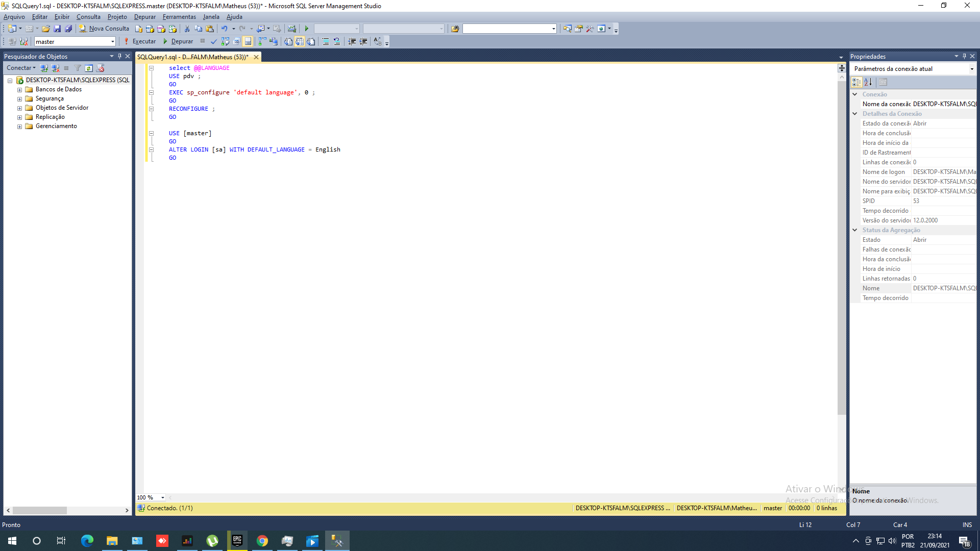Expand the Objetos de Servidor node
The image size is (980, 551).
point(19,108)
